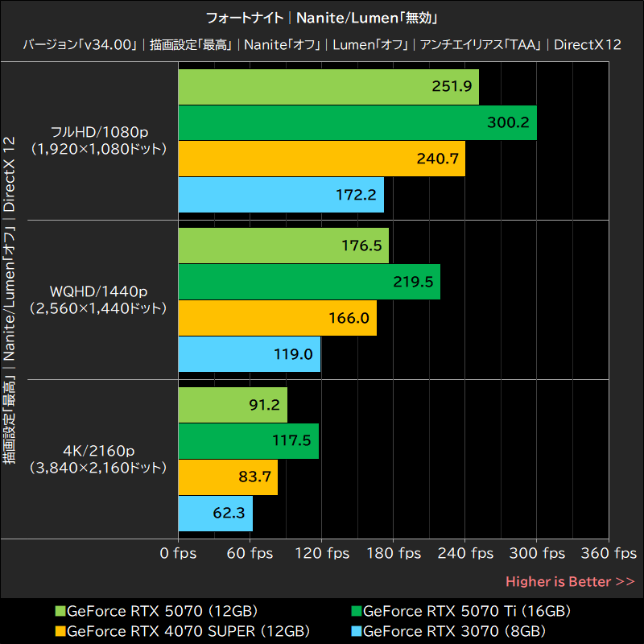Image resolution: width=644 pixels, height=644 pixels.
Task: Click the Higher is Better >> note
Action: tap(571, 581)
